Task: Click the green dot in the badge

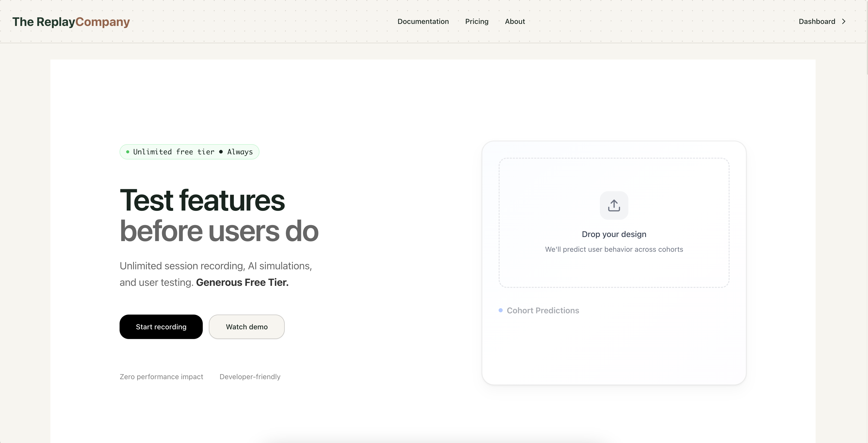Action: coord(128,152)
